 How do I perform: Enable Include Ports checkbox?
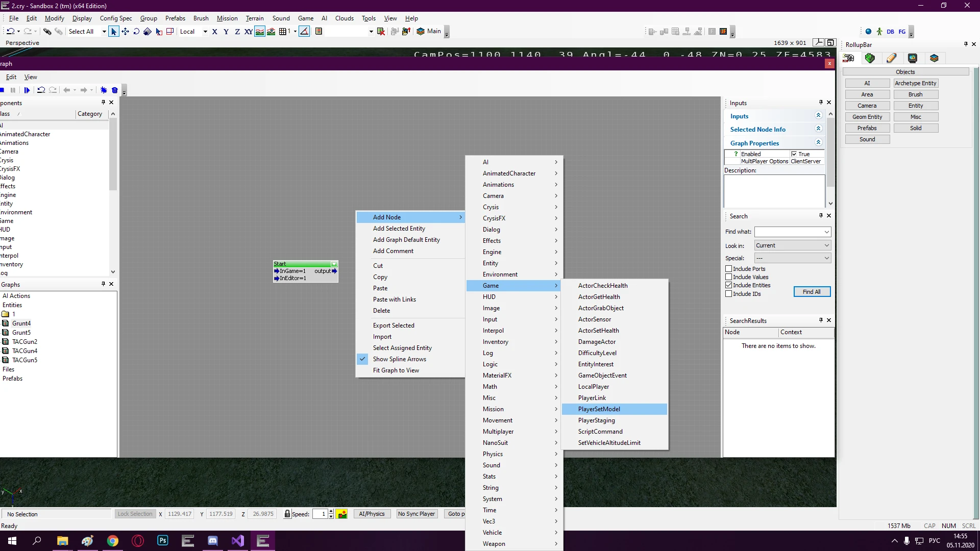[729, 269]
